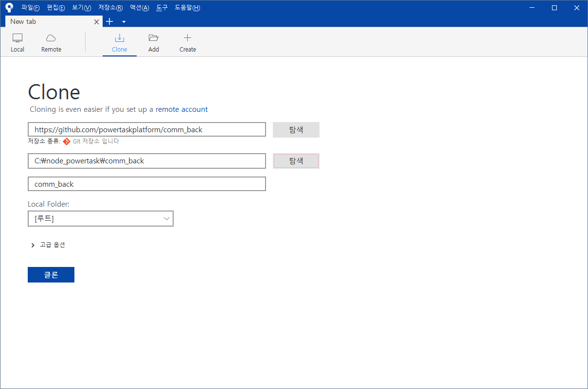
Task: Minimize the Sourcetree window
Action: click(x=532, y=8)
